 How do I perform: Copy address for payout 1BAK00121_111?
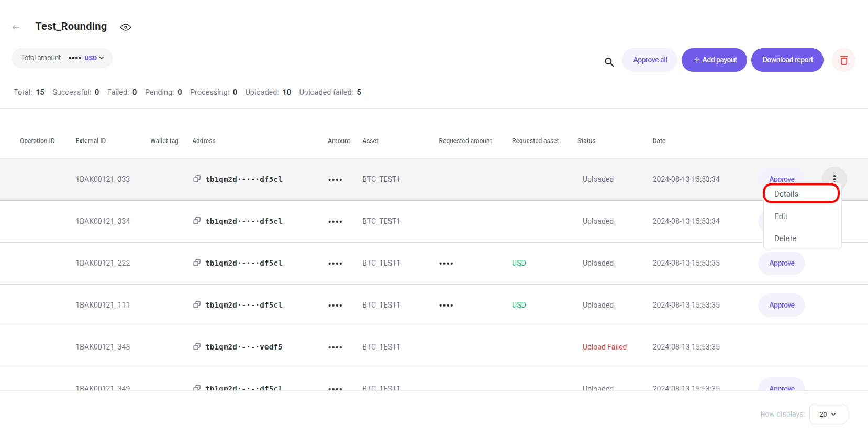[197, 304]
